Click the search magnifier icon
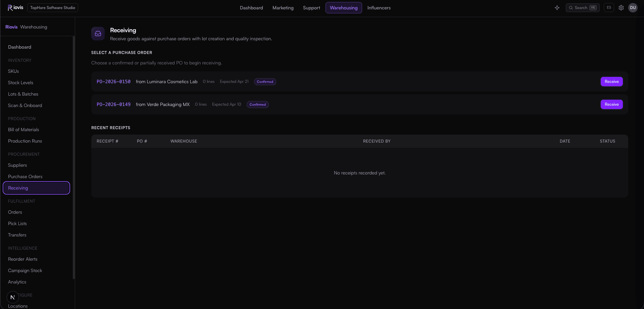Image resolution: width=644 pixels, height=309 pixels. [571, 8]
